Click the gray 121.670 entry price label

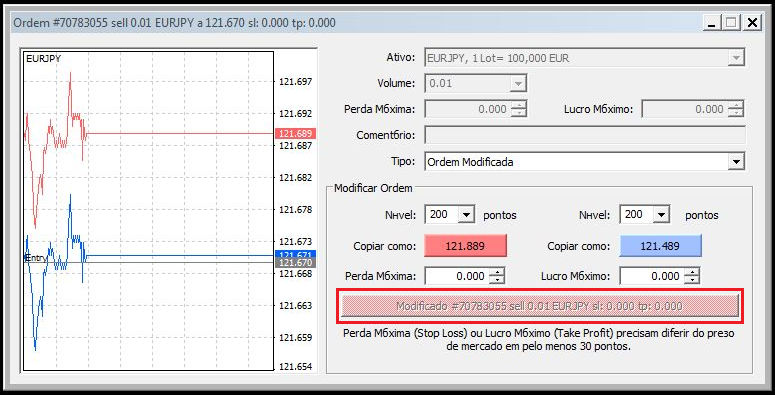click(295, 263)
